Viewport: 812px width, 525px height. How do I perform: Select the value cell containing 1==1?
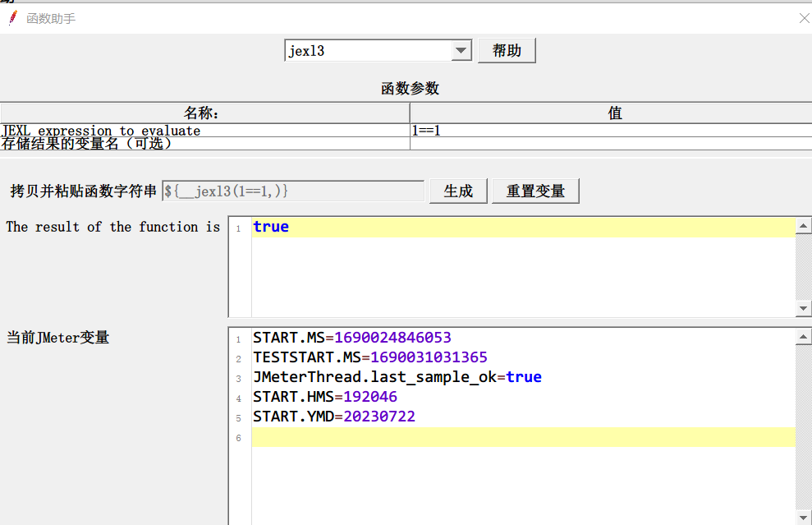[x=611, y=131]
